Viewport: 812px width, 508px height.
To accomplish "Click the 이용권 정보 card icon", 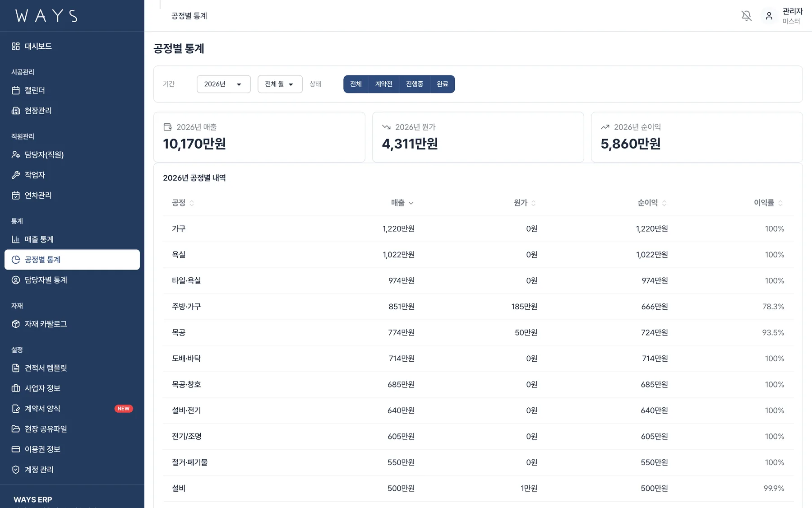I will (x=16, y=449).
